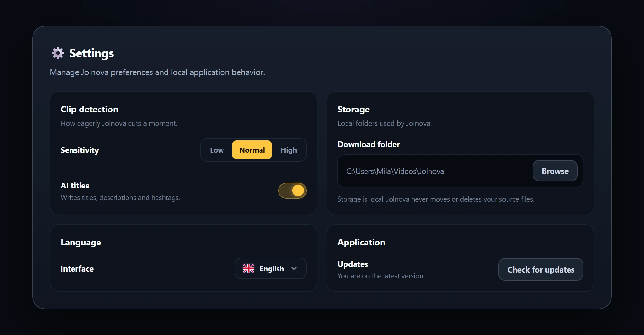The width and height of the screenshot is (644, 335).
Task: Set sensitivity to Low
Action: point(217,150)
